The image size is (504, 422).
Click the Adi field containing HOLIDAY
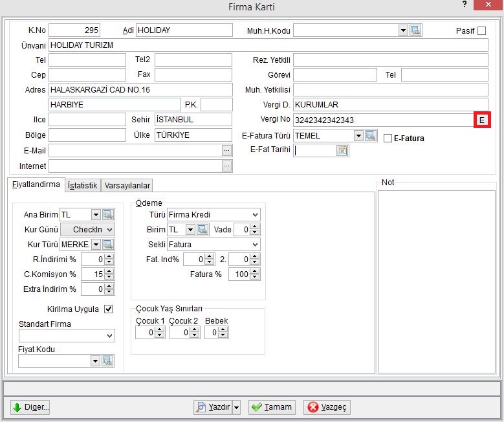pyautogui.click(x=184, y=30)
